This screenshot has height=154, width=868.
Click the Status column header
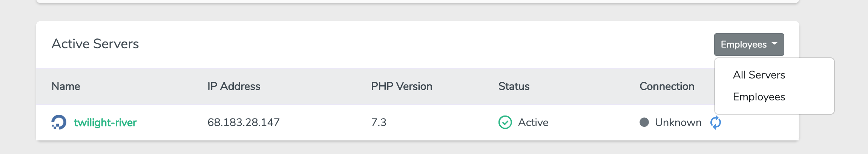coord(514,86)
